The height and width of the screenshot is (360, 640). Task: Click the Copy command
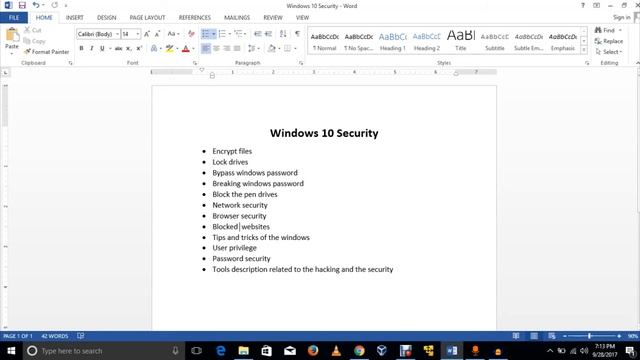pos(34,41)
